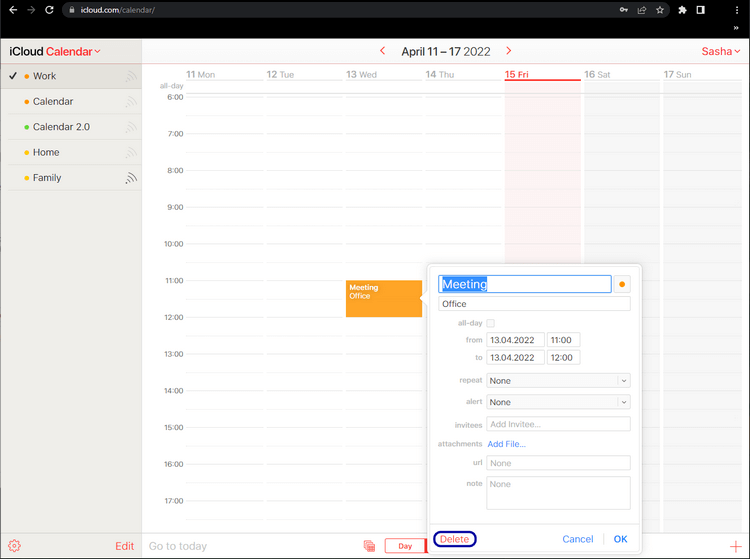Click the 14 Thu day header
The image size is (750, 559).
click(x=440, y=75)
